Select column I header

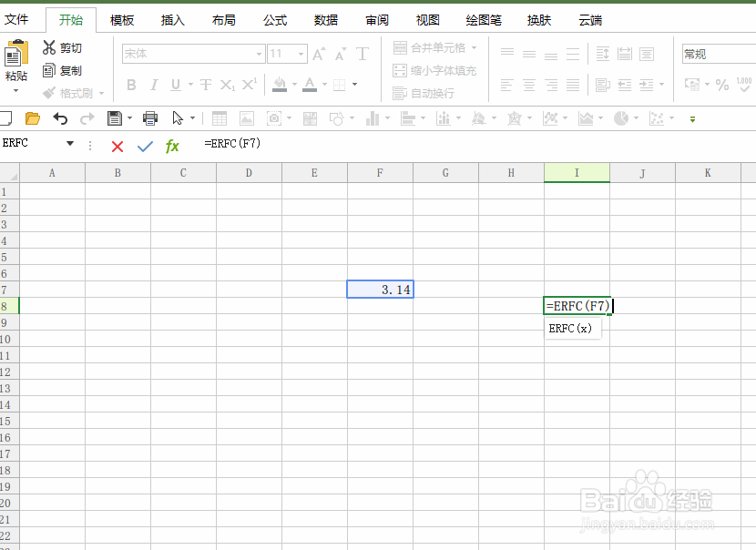[577, 173]
